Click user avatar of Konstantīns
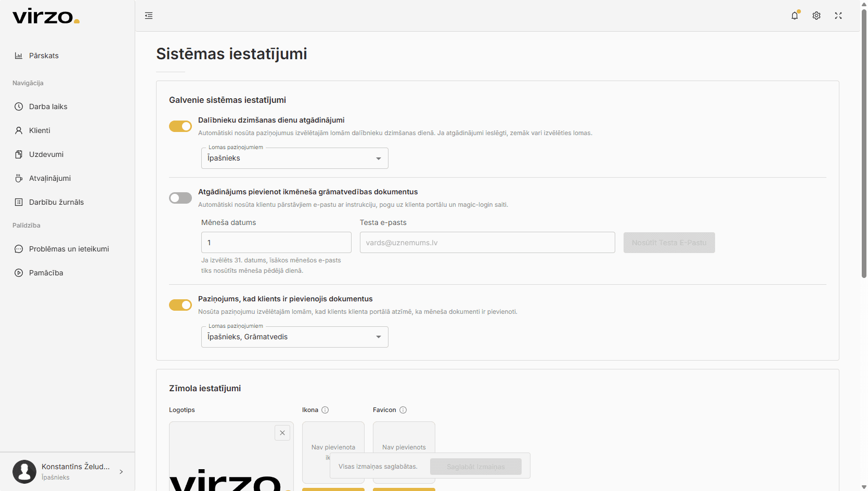The width and height of the screenshot is (868, 491). 24,472
